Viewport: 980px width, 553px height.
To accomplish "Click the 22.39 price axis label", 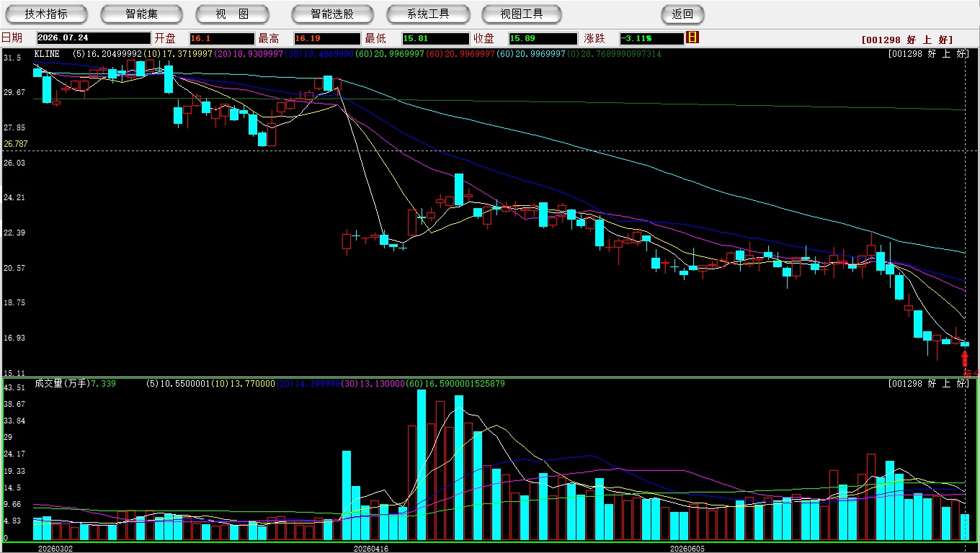I will 14,233.
